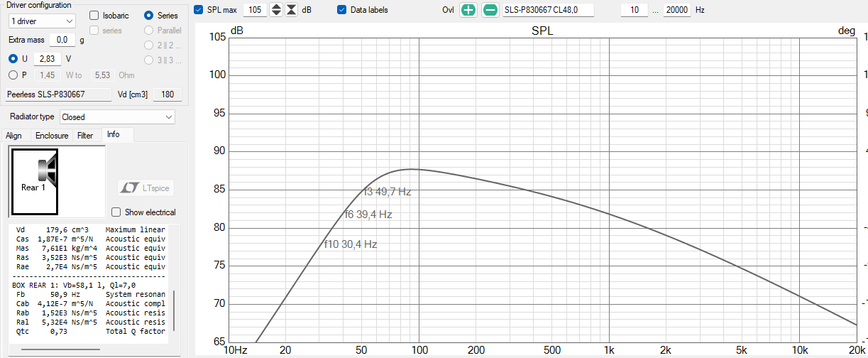Click the SPL max value 105 field

[256, 10]
